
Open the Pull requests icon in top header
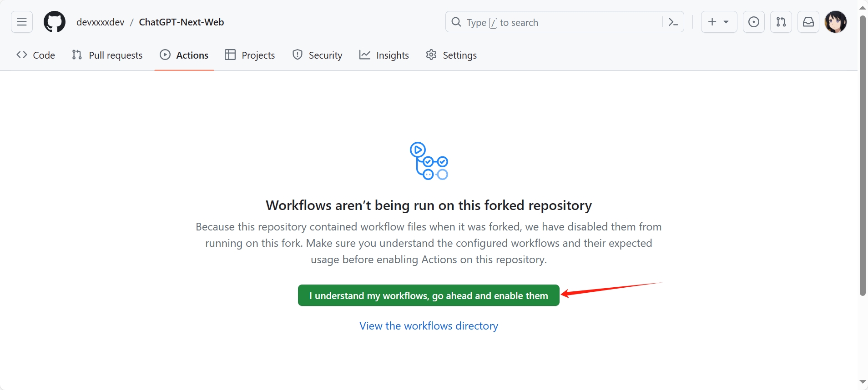pos(781,22)
